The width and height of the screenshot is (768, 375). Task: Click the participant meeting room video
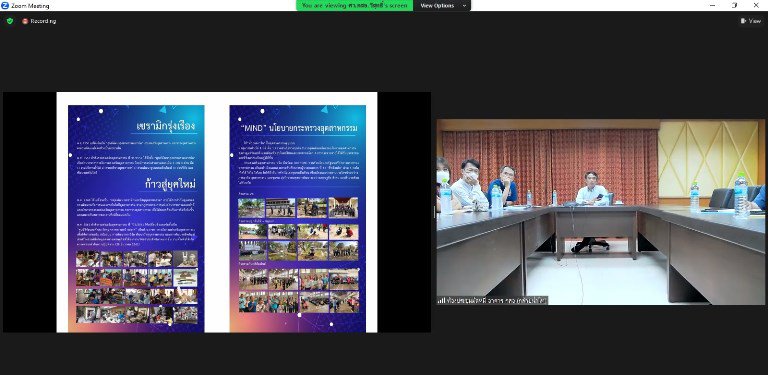[601, 212]
